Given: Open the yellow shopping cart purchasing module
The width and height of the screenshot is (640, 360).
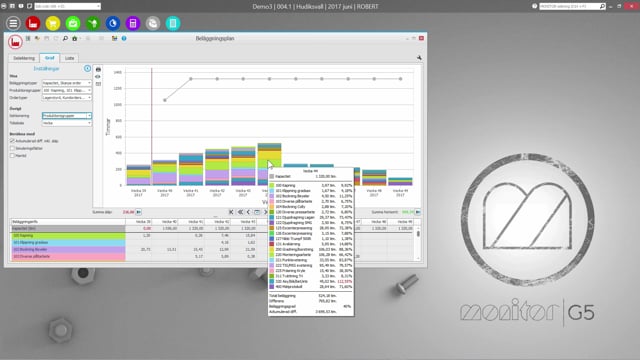Looking at the screenshot, I should [53, 23].
